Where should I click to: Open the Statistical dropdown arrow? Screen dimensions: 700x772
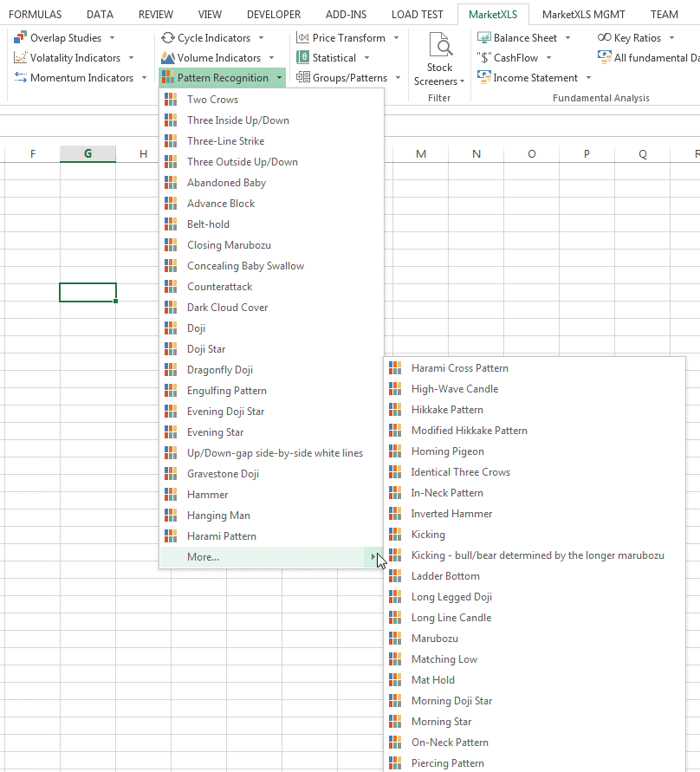point(366,58)
